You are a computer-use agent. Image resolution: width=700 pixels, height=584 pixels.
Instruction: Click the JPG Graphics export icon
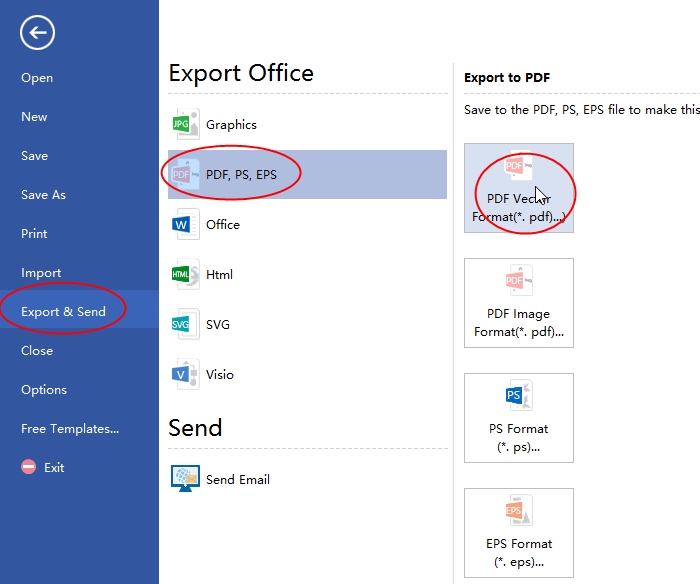(x=186, y=124)
